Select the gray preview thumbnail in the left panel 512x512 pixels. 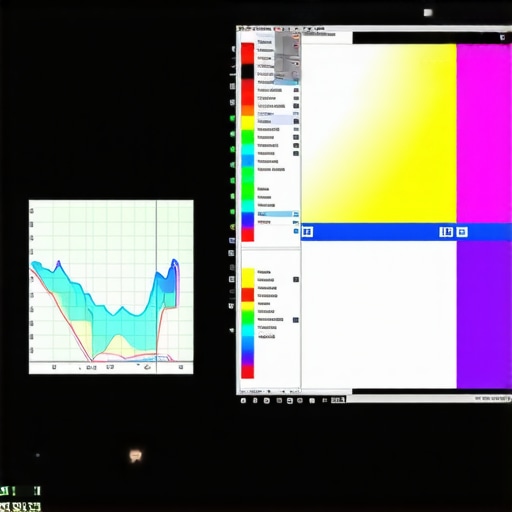pos(287,57)
